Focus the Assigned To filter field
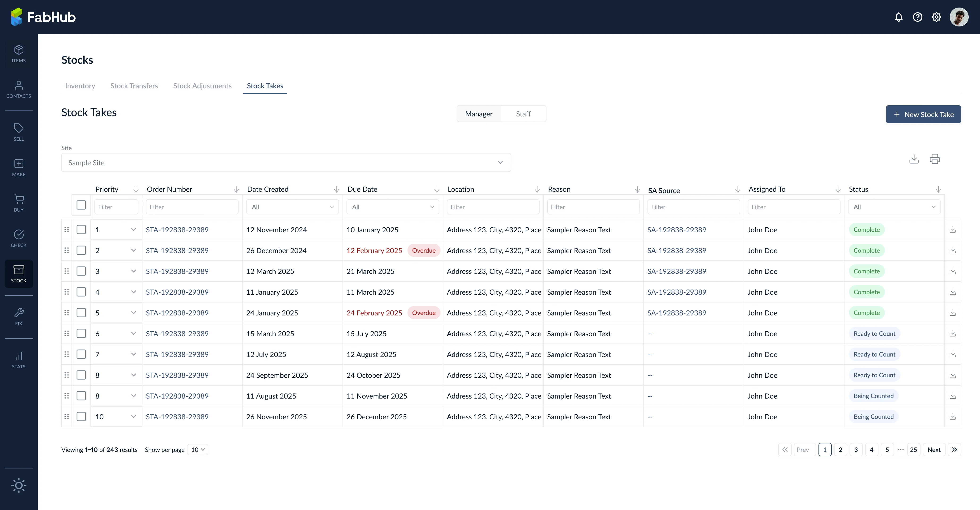980x510 pixels. [x=794, y=207]
